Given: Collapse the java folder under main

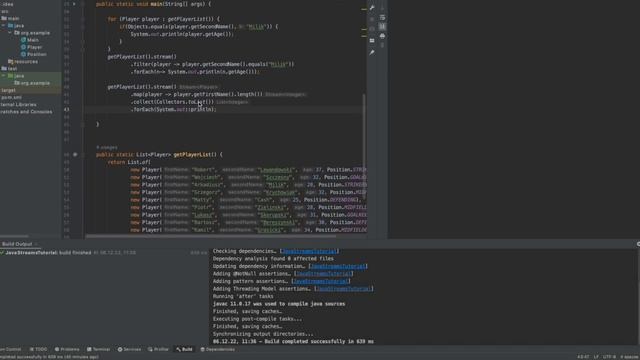Looking at the screenshot, I should [4, 26].
